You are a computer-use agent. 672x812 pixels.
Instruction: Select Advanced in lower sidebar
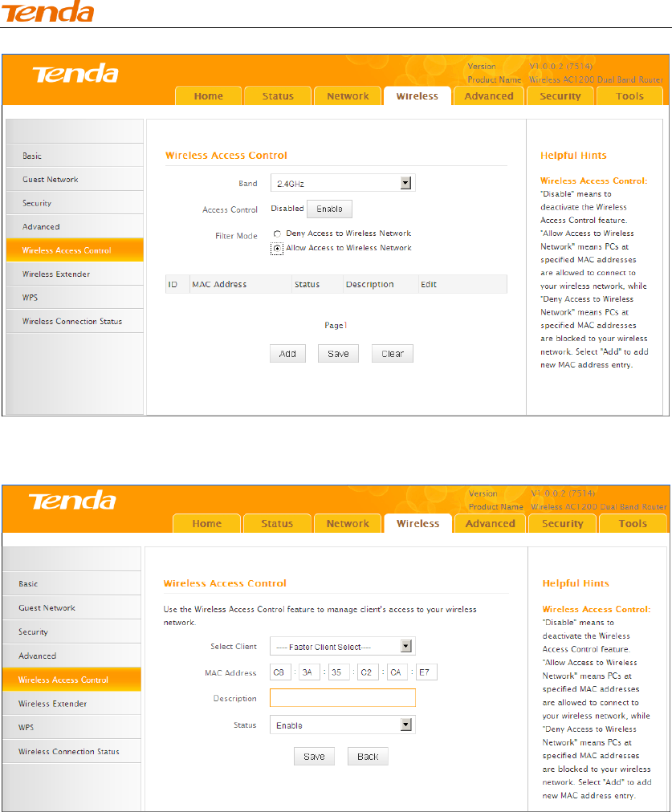tap(71, 656)
